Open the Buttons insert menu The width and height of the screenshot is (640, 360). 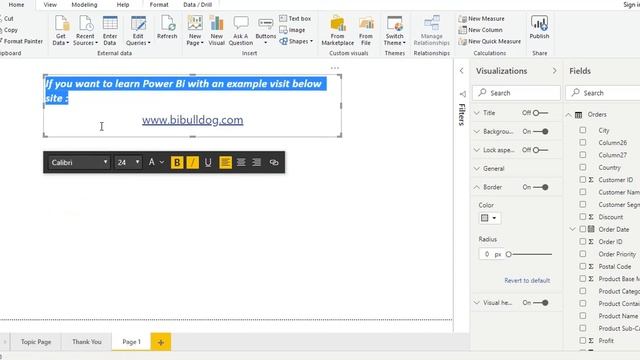266,31
